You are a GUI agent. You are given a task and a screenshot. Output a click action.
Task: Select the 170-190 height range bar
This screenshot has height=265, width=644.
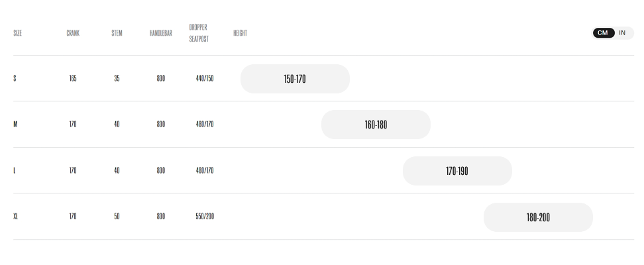tap(457, 171)
